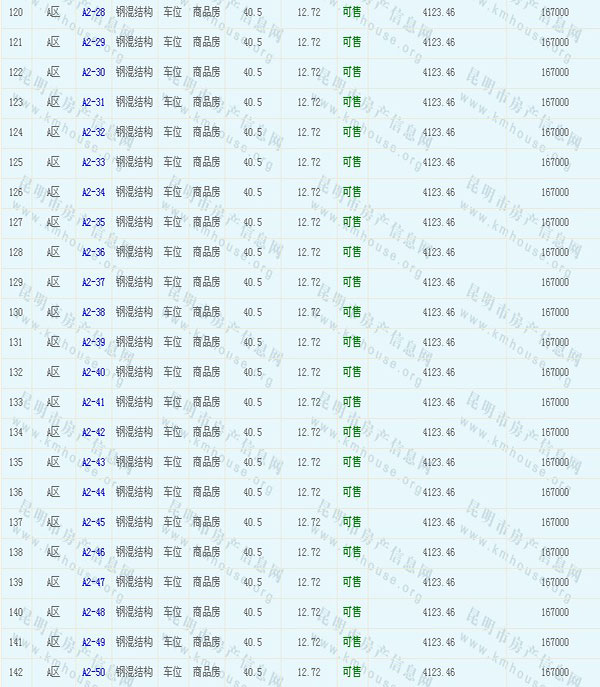Viewport: 600px width, 687px height.
Task: Click the 可售 status in row 138
Action: pyautogui.click(x=351, y=552)
